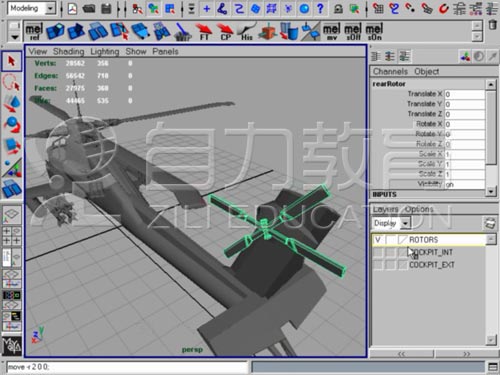The height and width of the screenshot is (375, 500).
Task: Select the COCKPIT_EXT layer name
Action: click(432, 265)
